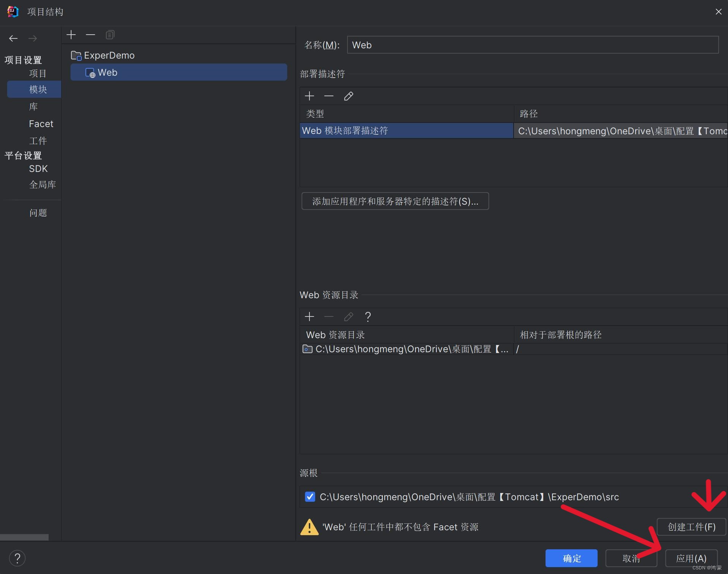Click 路径 column header
This screenshot has width=728, height=574.
pyautogui.click(x=621, y=114)
